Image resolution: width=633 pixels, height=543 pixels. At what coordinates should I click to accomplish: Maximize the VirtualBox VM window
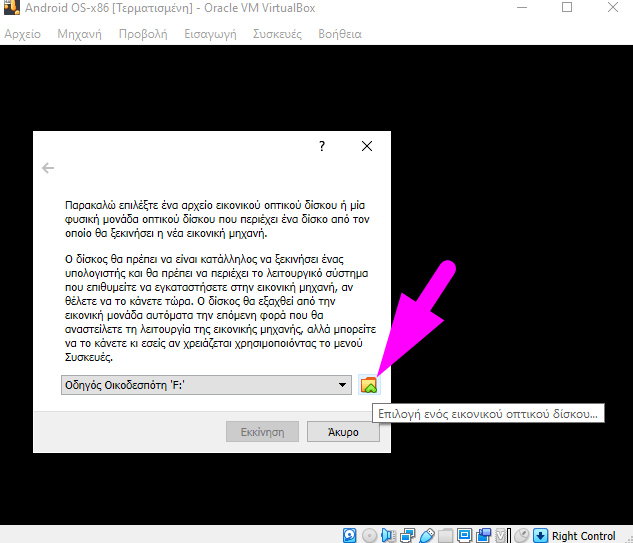[x=567, y=7]
